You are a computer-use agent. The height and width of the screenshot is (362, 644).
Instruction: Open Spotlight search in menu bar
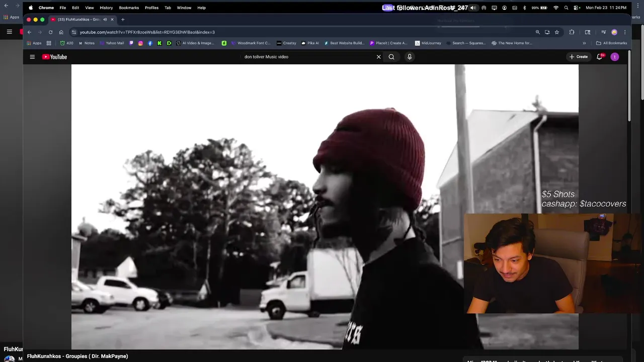pos(567,8)
